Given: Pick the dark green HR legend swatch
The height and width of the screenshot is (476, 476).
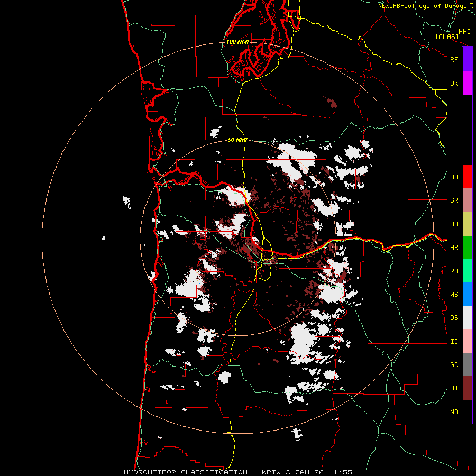Looking at the screenshot, I should [467, 247].
